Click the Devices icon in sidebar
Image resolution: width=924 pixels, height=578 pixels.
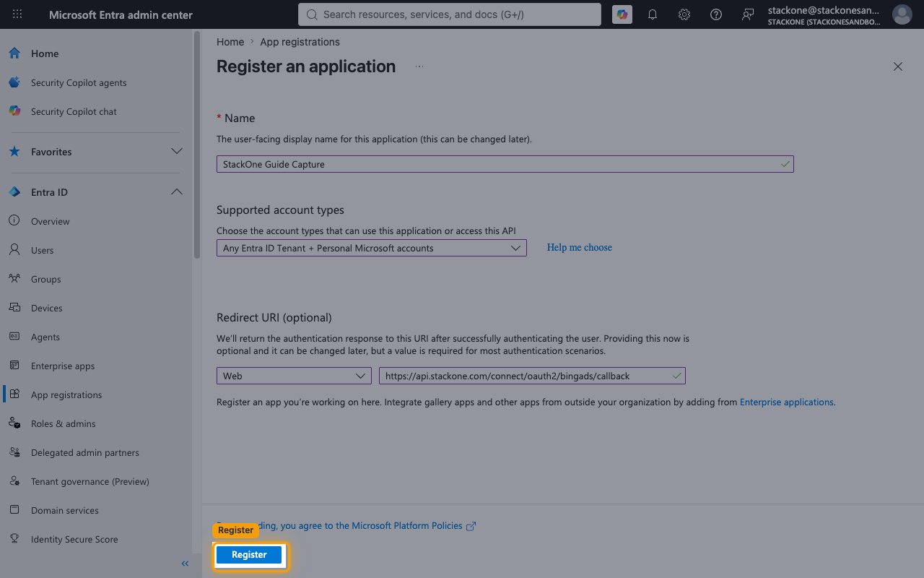tap(14, 308)
